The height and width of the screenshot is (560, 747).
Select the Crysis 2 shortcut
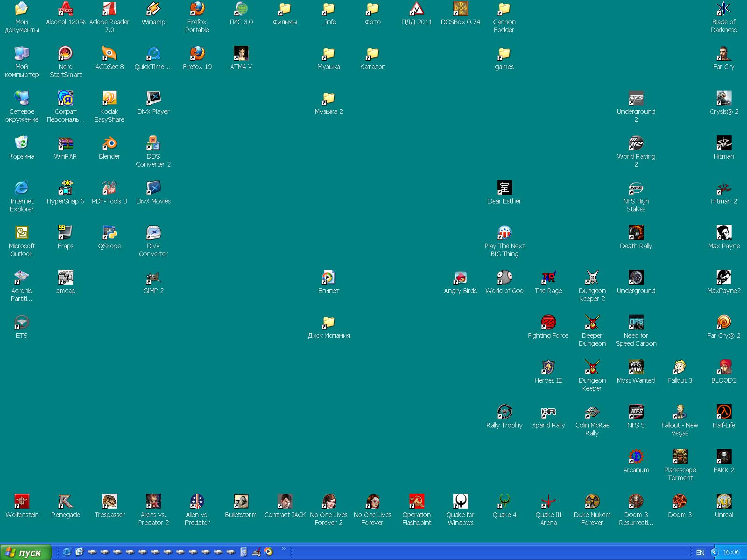point(724,98)
